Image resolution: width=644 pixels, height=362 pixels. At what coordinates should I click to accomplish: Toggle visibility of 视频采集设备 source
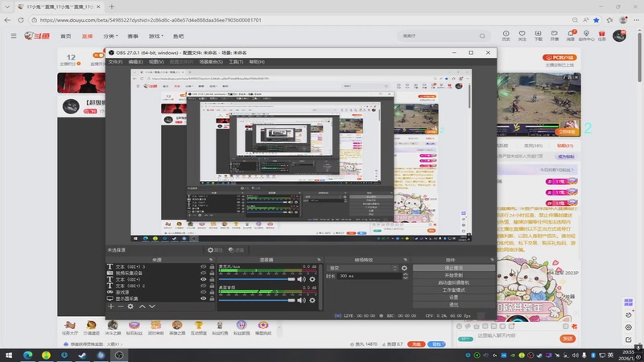(x=204, y=273)
